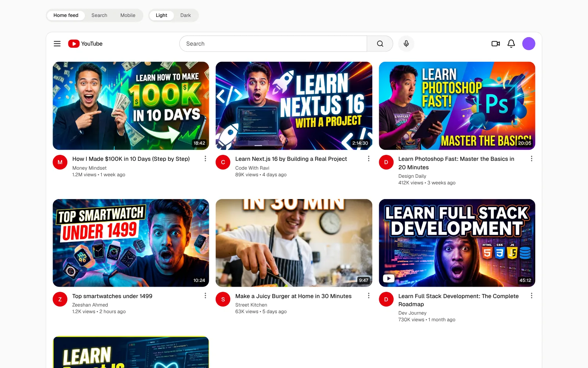Play the burger cooking thumbnail
Image resolution: width=588 pixels, height=368 pixels.
point(294,243)
